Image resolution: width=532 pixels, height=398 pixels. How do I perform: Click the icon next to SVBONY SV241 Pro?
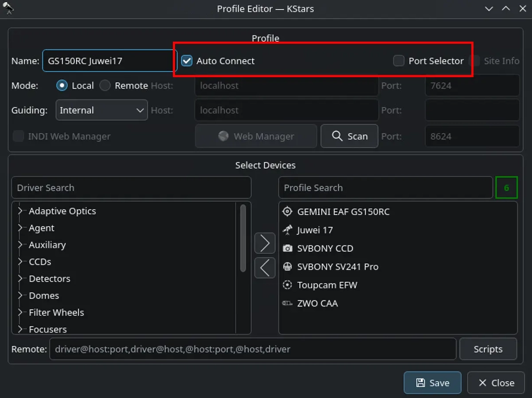click(x=287, y=267)
